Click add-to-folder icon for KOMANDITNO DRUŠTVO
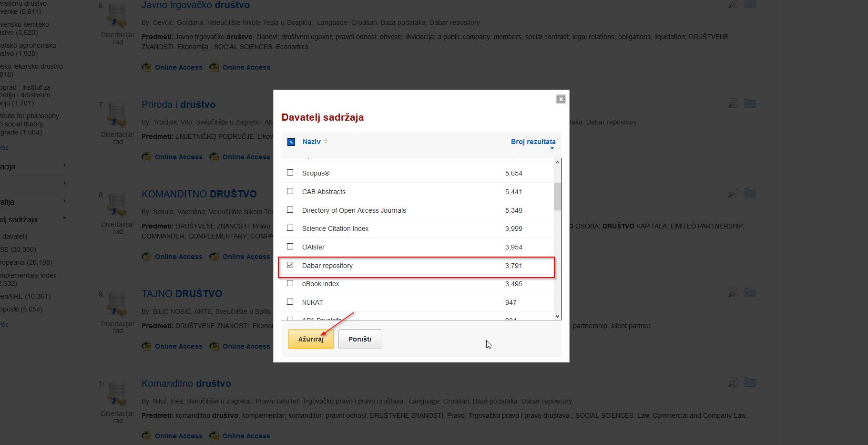The image size is (868, 445). [750, 193]
